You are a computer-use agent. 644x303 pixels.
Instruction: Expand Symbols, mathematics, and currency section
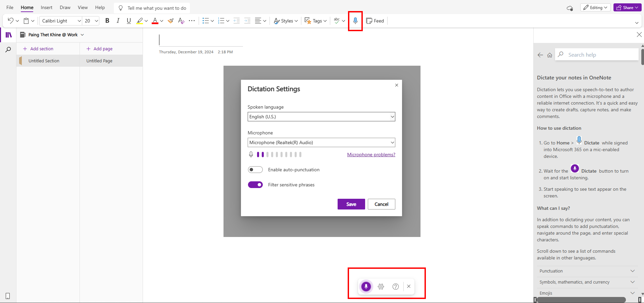[587, 282]
